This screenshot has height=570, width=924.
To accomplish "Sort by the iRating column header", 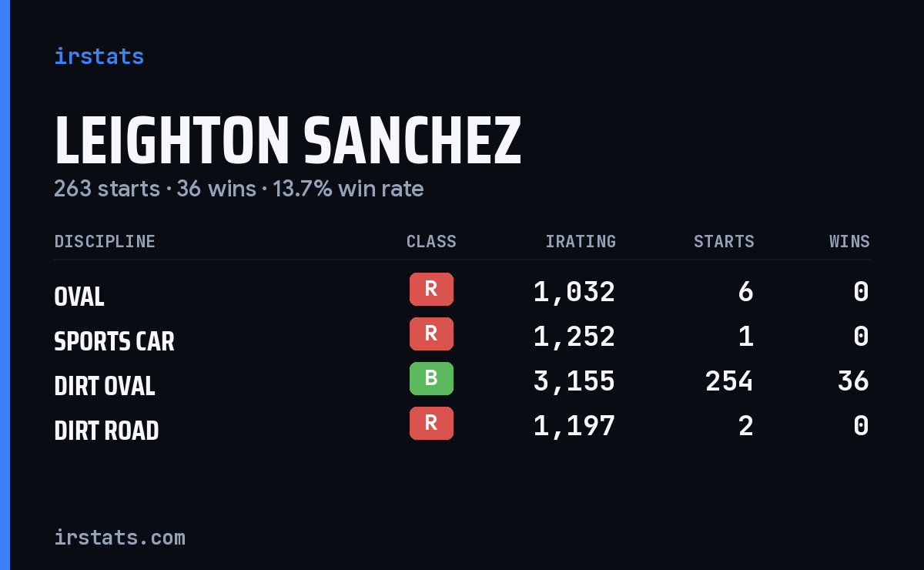I will 581,242.
